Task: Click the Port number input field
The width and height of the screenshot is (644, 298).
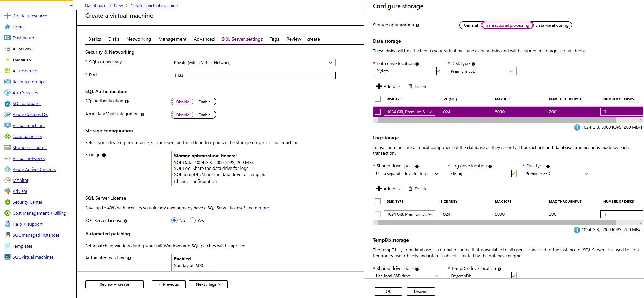Action: point(253,75)
